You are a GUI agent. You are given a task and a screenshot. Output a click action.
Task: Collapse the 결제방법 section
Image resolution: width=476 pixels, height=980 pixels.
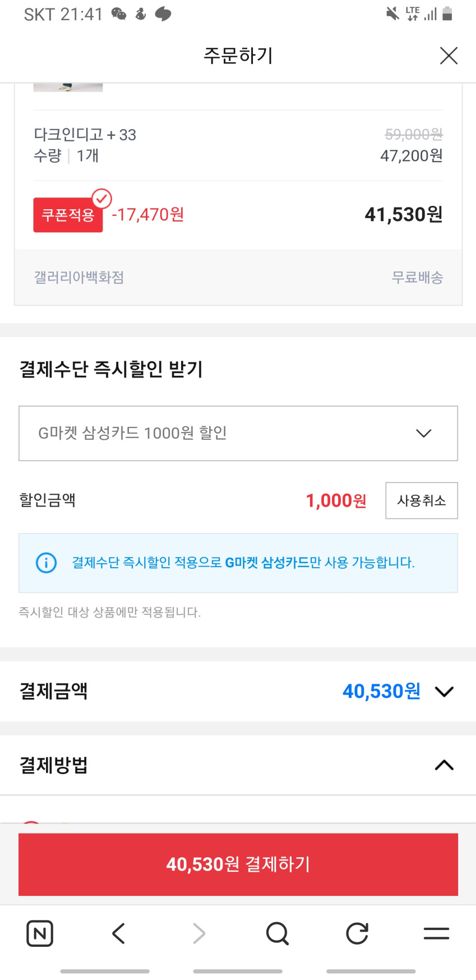(444, 765)
